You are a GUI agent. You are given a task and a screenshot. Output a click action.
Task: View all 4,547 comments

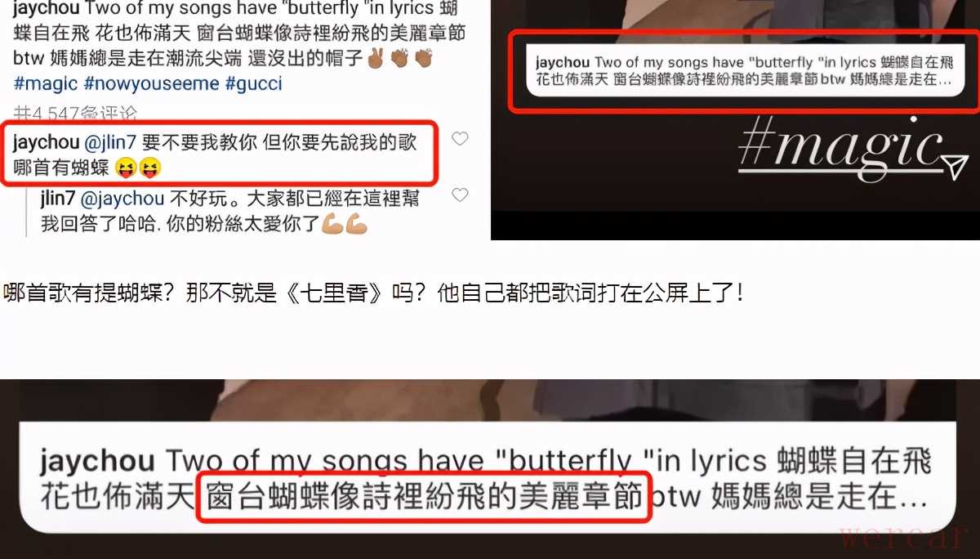(75, 114)
